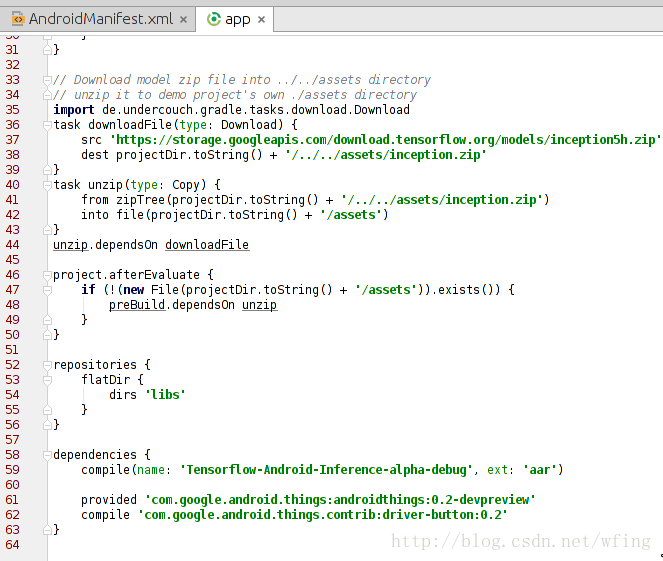Click 'aar' ext string on line 59
The width and height of the screenshot is (663, 561).
click(x=540, y=470)
